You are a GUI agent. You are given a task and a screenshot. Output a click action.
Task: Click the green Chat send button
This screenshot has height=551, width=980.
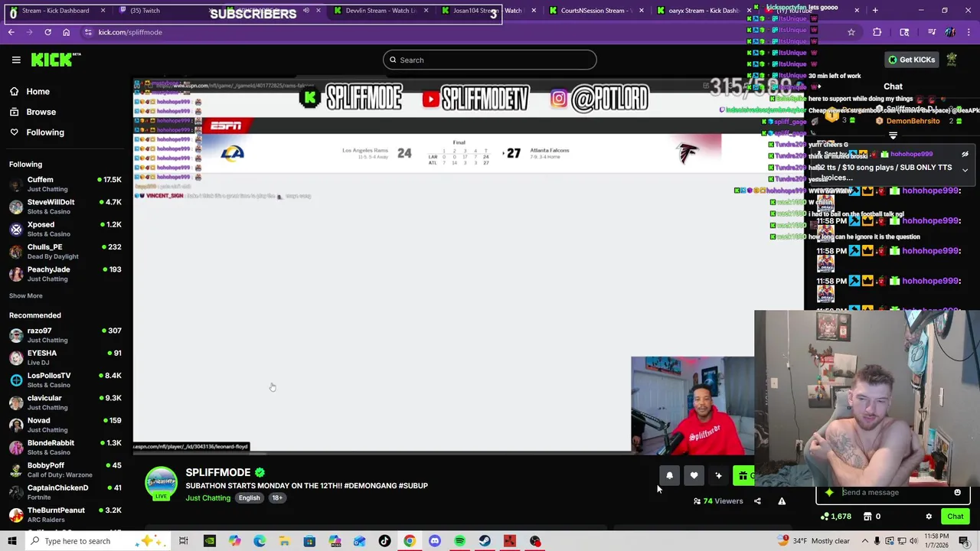click(x=955, y=517)
